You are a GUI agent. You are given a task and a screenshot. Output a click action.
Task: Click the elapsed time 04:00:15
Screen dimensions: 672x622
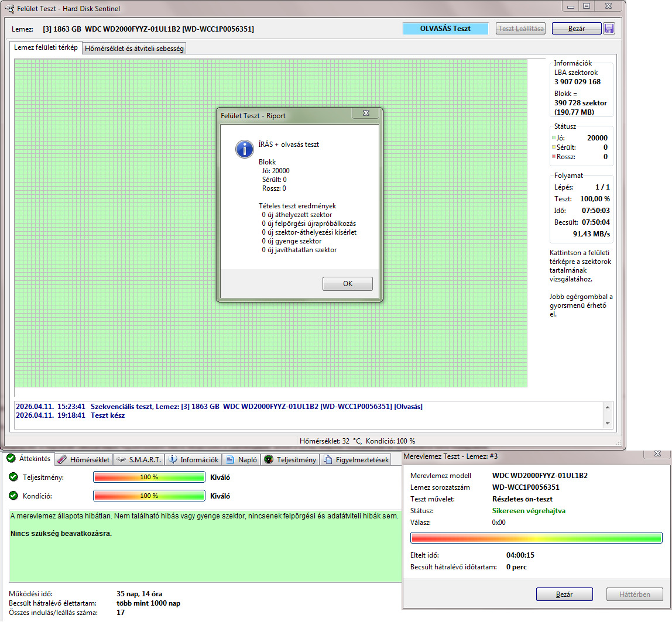pos(520,555)
